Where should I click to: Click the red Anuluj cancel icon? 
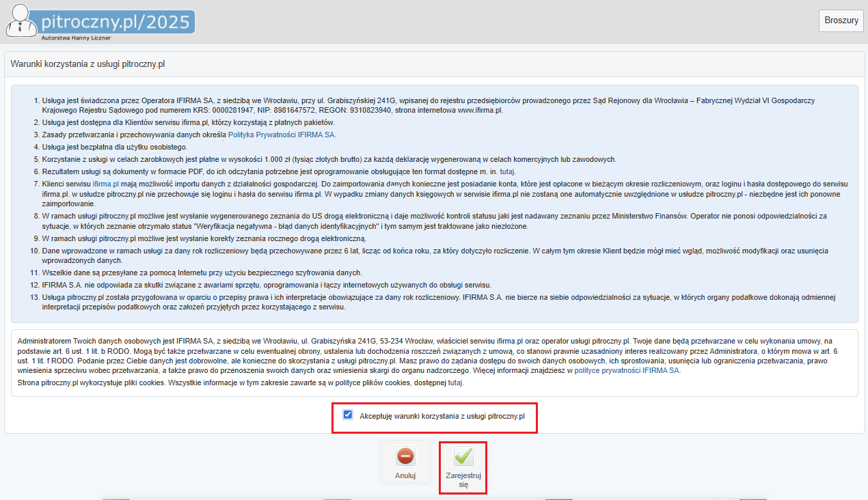coord(405,456)
